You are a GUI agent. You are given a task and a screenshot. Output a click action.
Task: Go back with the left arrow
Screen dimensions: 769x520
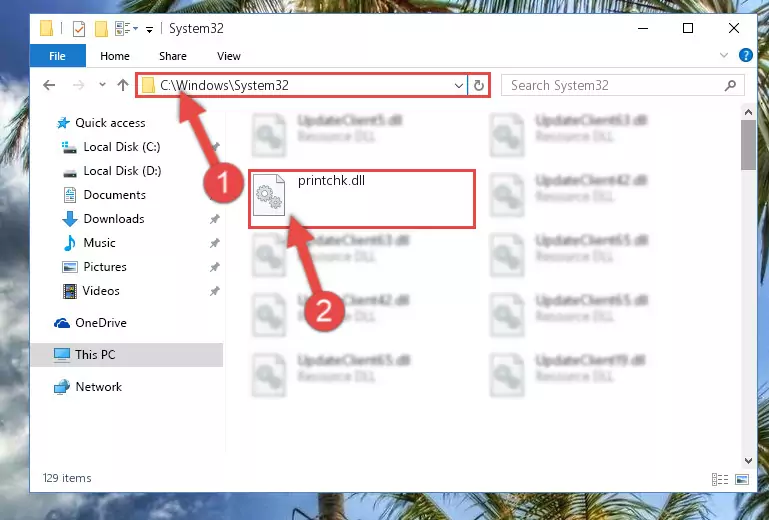(49, 85)
